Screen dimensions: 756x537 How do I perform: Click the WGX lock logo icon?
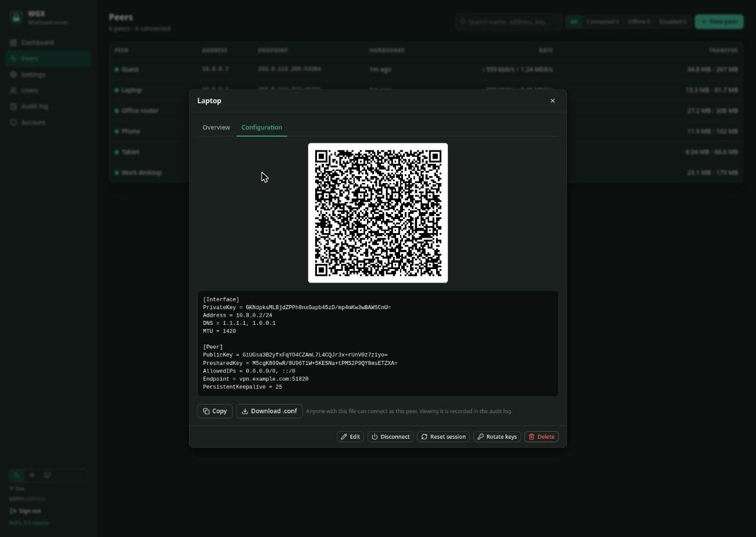[16, 17]
